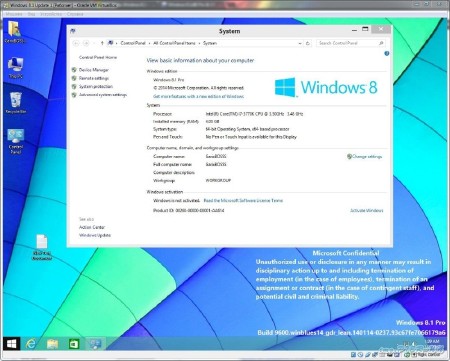
Task: Click the System window taskbar button
Action: coord(95,344)
